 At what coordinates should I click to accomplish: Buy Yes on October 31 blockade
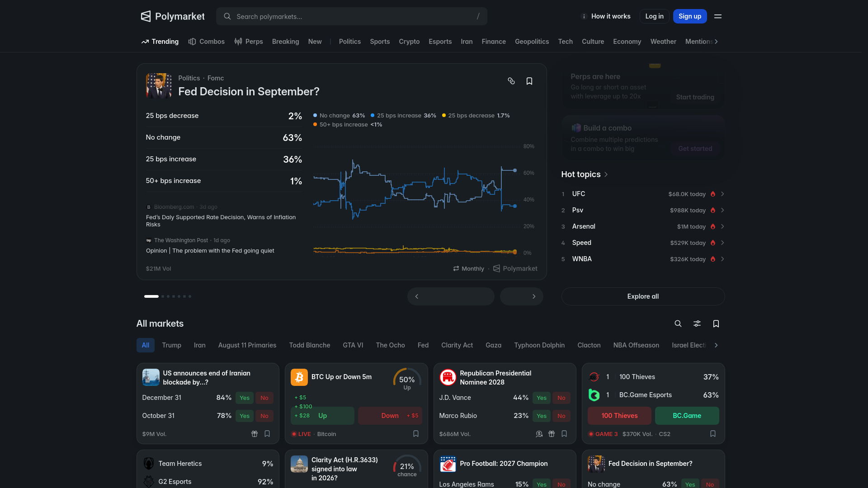point(245,416)
